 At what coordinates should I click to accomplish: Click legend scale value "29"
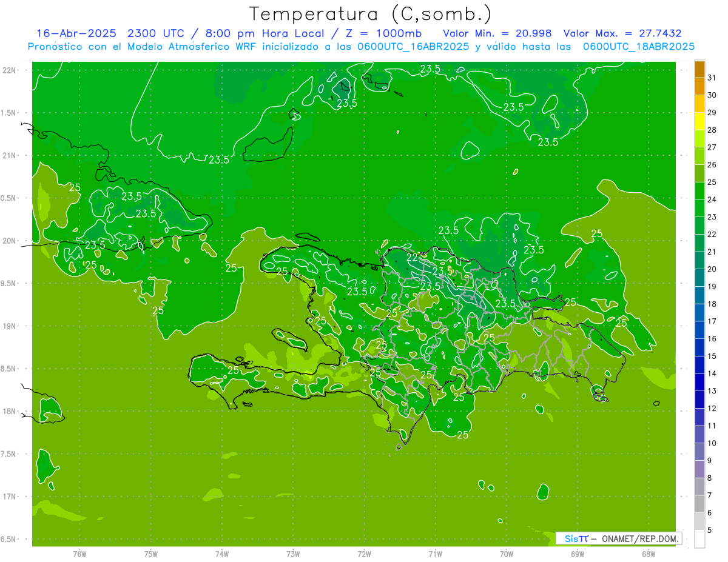(712, 113)
